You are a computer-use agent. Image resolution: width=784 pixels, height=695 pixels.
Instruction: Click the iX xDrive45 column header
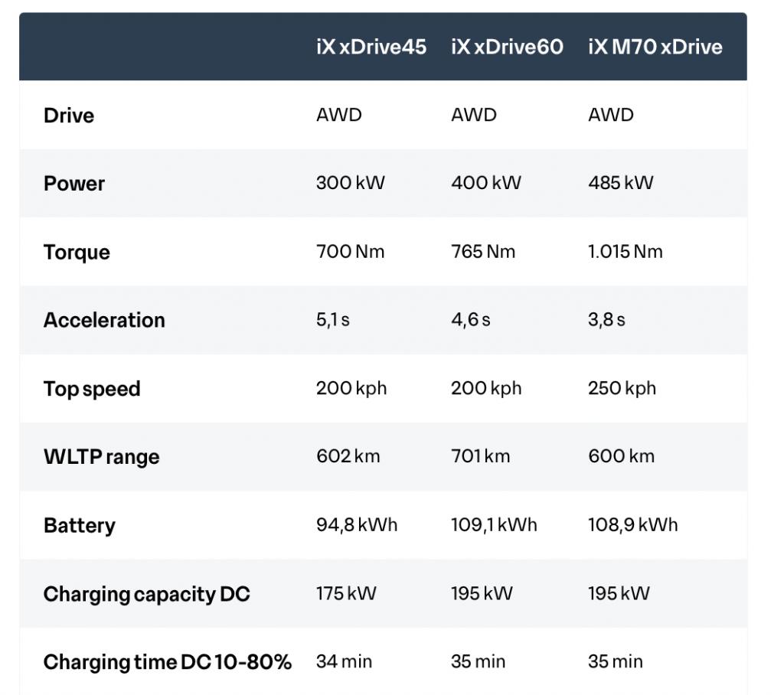[x=371, y=47]
